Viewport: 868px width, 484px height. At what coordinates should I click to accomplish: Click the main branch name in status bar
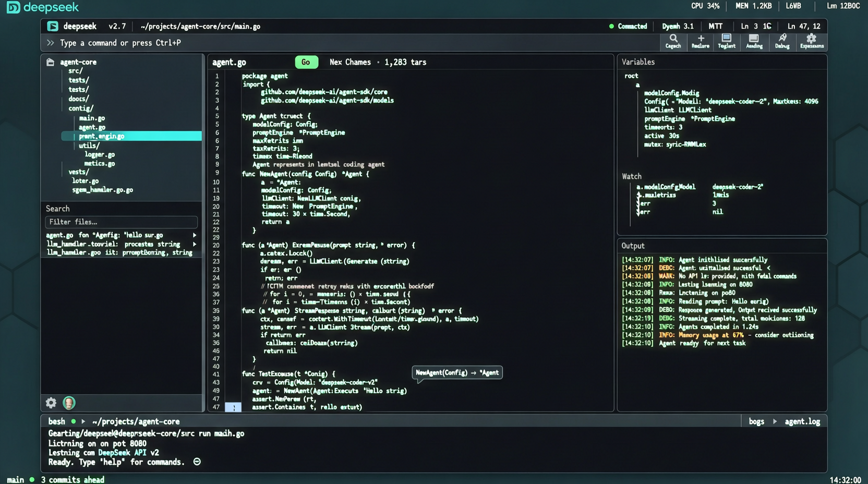click(15, 479)
